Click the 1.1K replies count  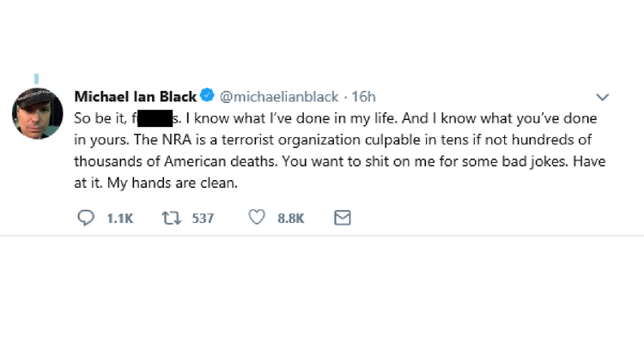coord(120,219)
